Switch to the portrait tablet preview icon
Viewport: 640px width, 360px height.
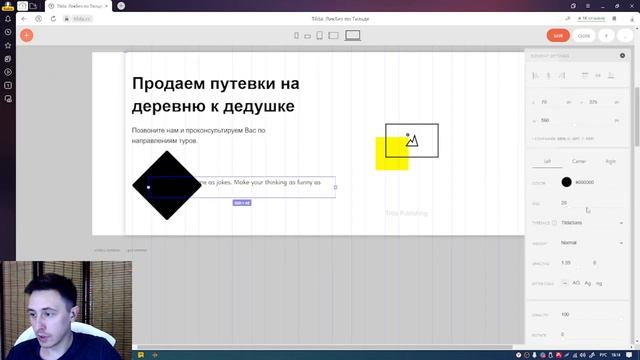(x=320, y=36)
